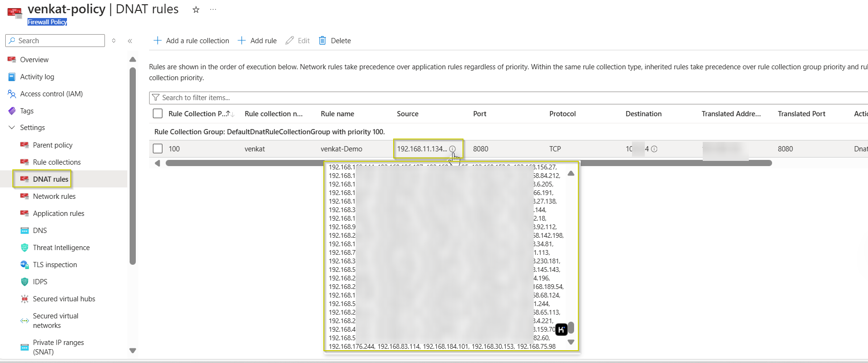868x363 pixels.
Task: Click the Destination column header
Action: click(643, 114)
